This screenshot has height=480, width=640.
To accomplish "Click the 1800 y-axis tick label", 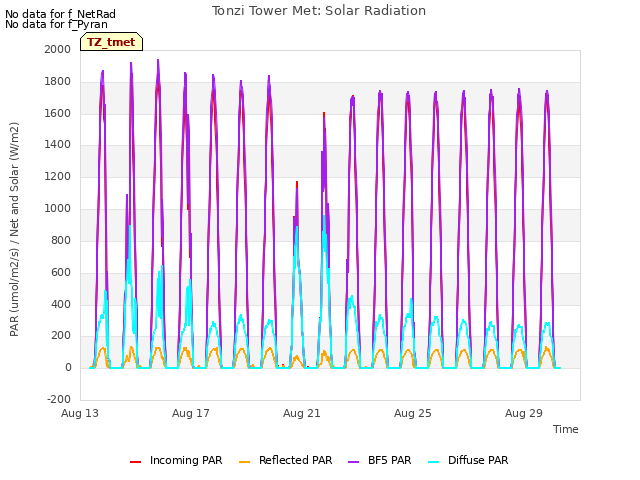I will [58, 82].
